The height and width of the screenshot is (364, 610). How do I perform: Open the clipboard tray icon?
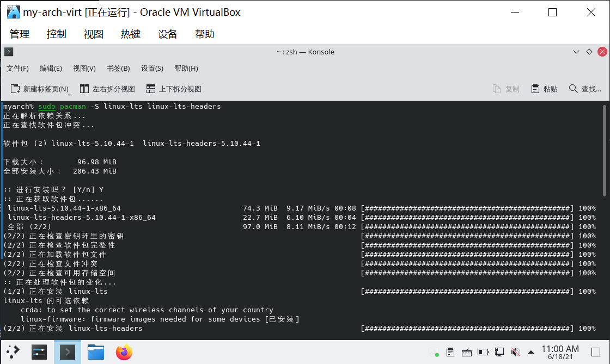click(x=450, y=352)
